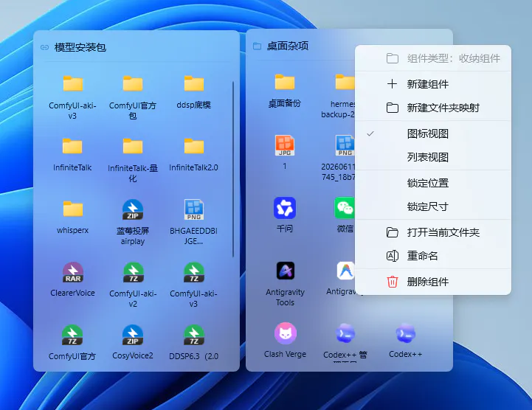Click the 模型安装包 panel title
Viewport: 532px width, 410px height.
pos(80,47)
